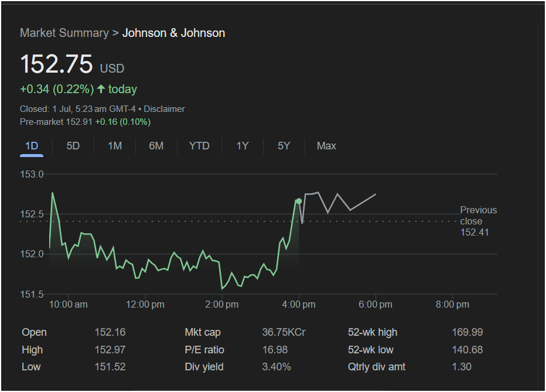Click the 8:00 pm time axis label

(452, 305)
